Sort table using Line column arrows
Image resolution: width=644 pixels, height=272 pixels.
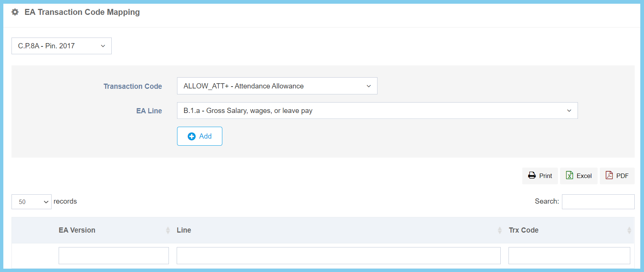pos(500,230)
